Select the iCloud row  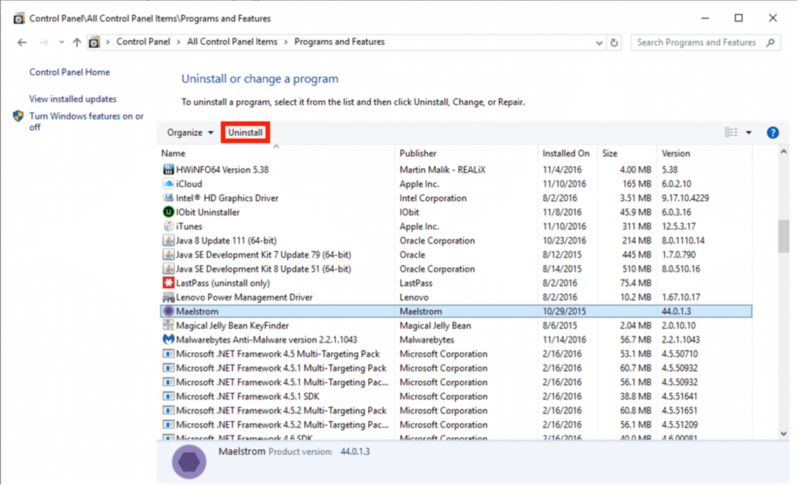tap(456, 184)
